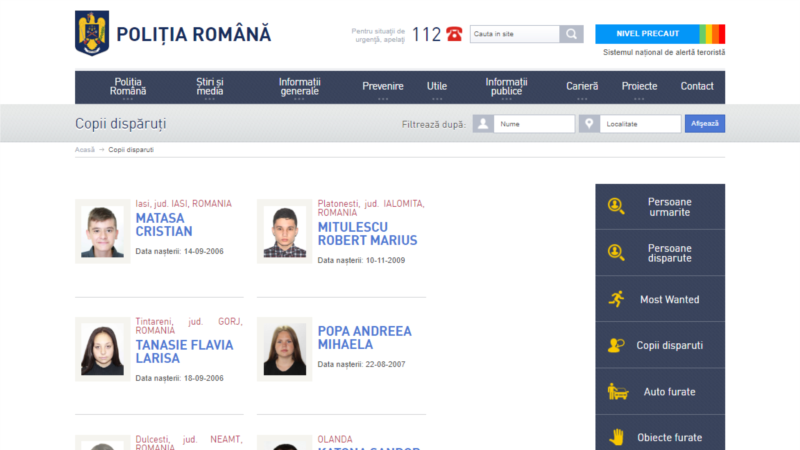This screenshot has height=450, width=800.
Task: Open Auto furate sidebar link
Action: (660, 392)
